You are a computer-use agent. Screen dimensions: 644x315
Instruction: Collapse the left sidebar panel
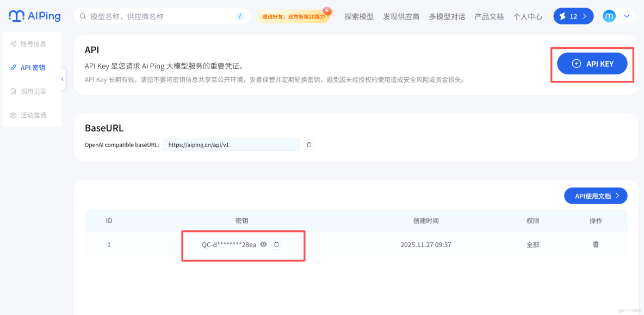click(x=62, y=79)
